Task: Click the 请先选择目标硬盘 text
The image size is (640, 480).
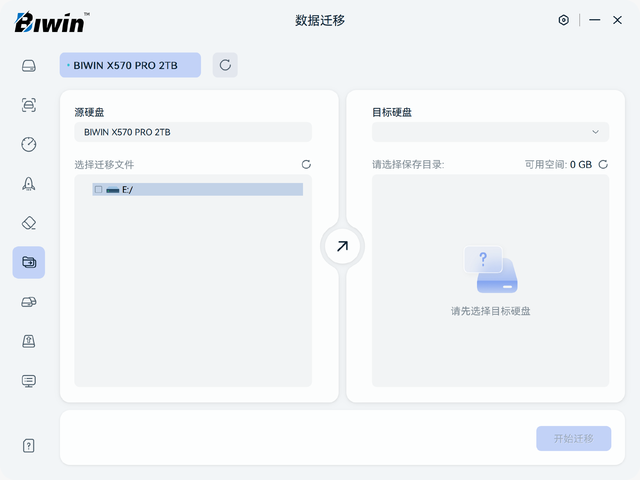Action: (x=491, y=311)
